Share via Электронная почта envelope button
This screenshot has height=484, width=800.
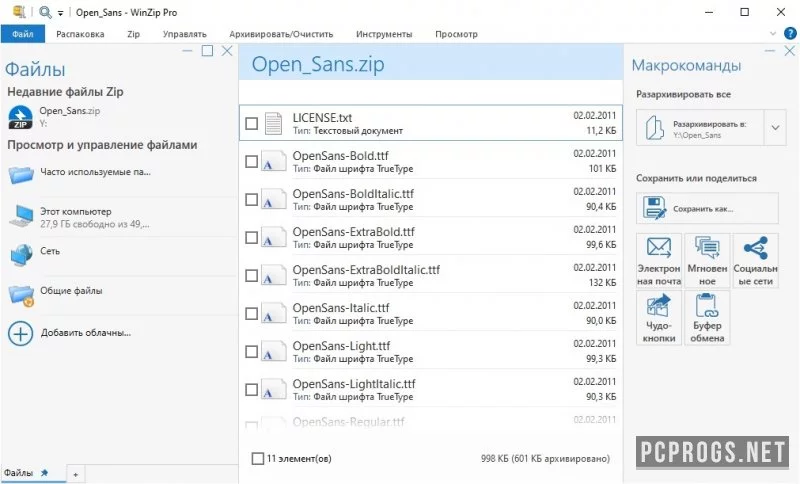click(659, 261)
